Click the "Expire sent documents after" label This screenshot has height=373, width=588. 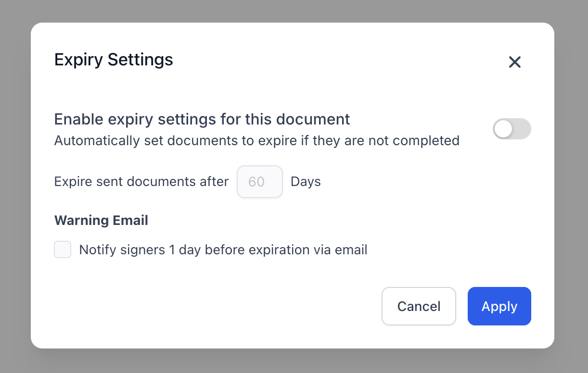pyautogui.click(x=141, y=182)
